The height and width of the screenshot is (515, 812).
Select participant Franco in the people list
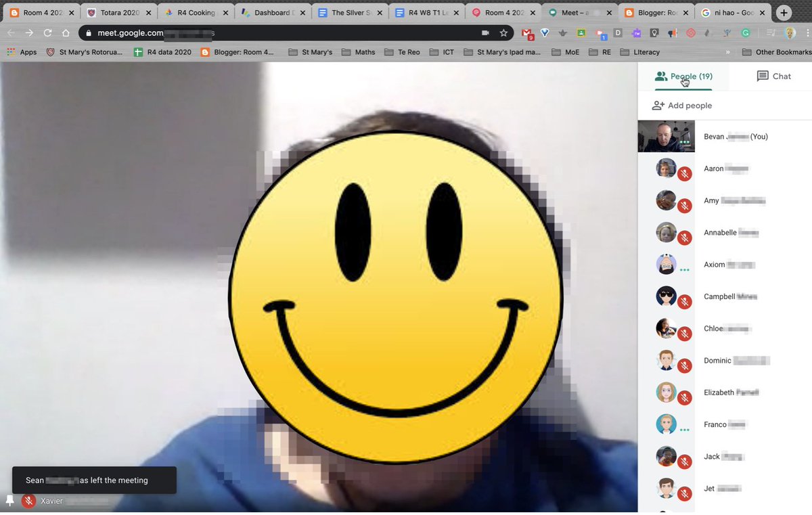pos(725,424)
